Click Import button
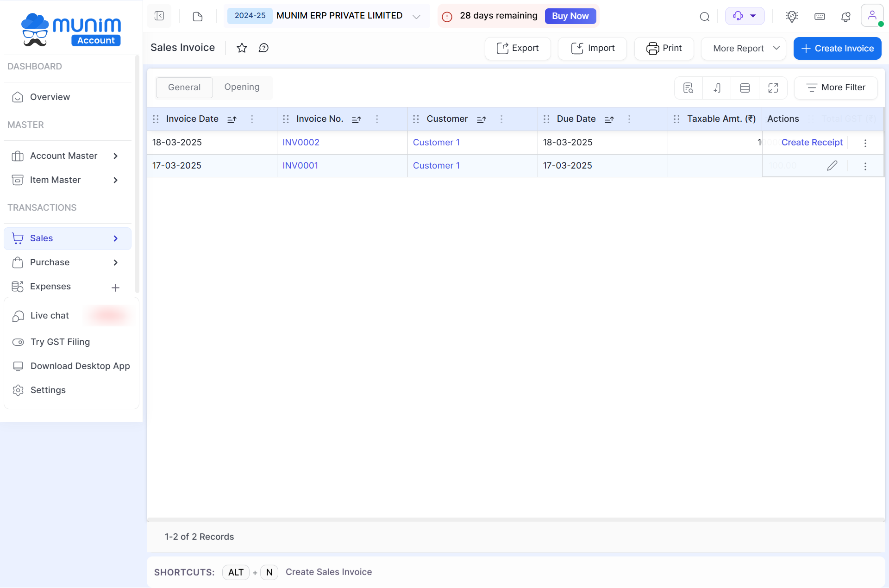Viewport: 889px width, 588px height. point(592,49)
